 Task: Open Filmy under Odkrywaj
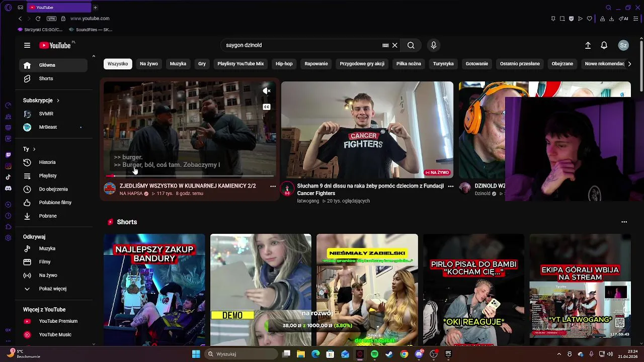53,262
